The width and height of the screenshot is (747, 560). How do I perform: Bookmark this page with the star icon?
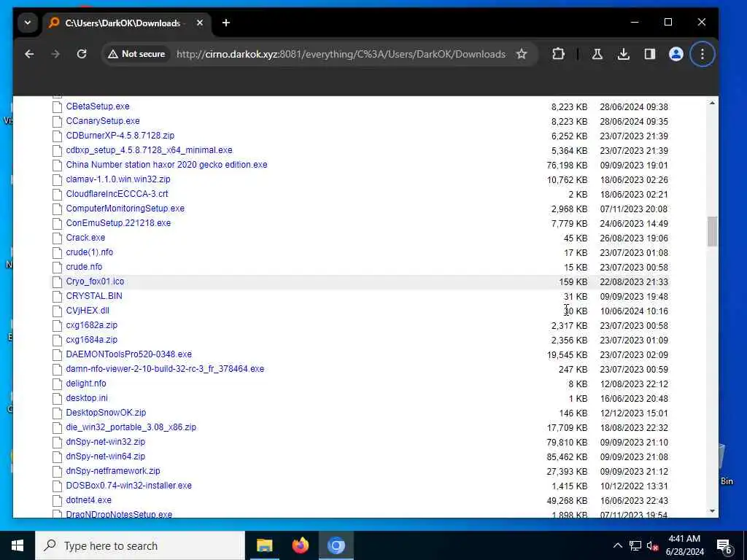coord(522,54)
